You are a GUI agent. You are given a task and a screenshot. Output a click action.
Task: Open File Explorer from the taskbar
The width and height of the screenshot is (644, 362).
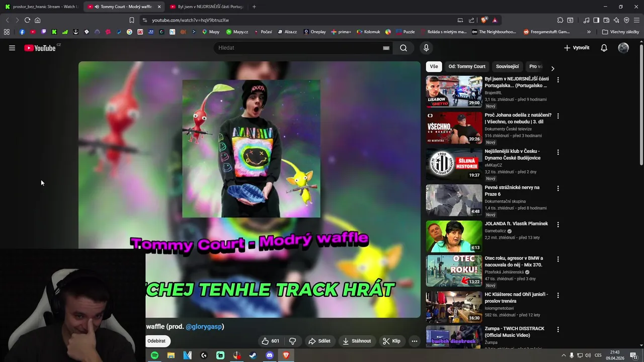[x=171, y=355]
